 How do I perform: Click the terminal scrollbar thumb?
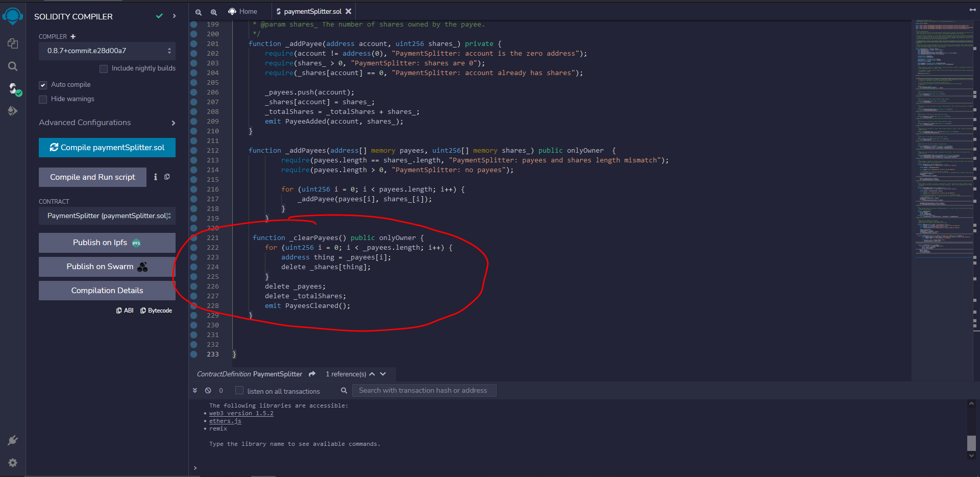click(x=971, y=443)
